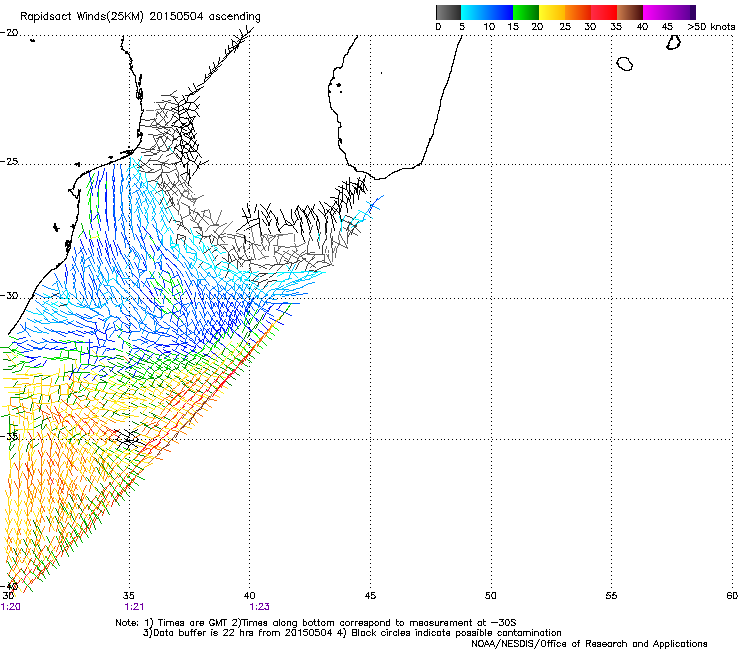Click the purple '1:20' time label
This screenshot has height=650, width=740.
click(10, 607)
